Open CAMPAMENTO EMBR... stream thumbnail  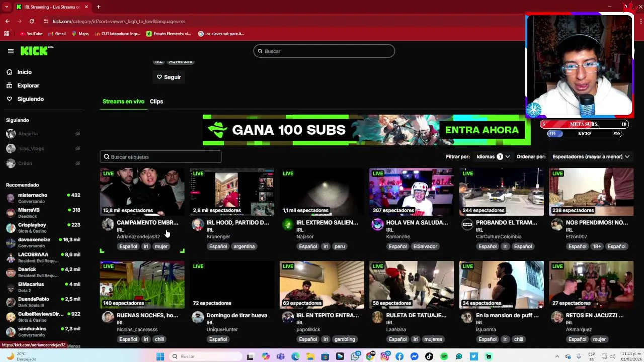142,192
